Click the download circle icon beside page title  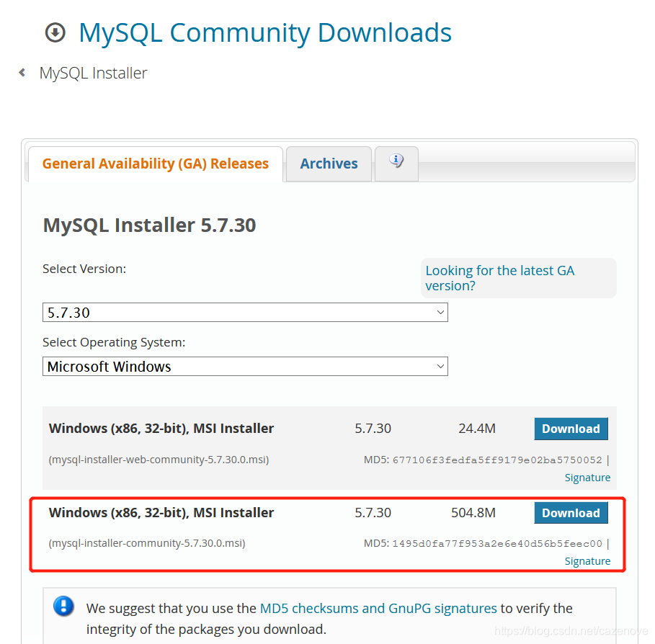(x=55, y=32)
